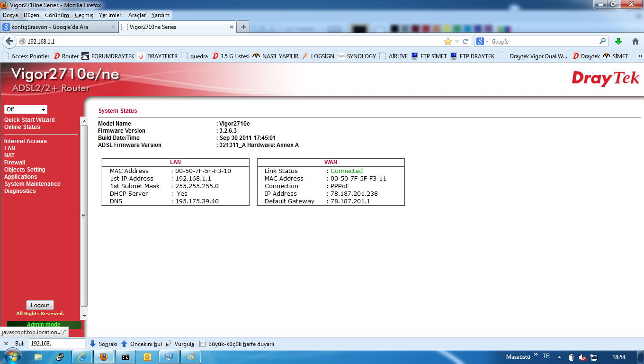Find next match with Sonraki arrow

(93, 344)
